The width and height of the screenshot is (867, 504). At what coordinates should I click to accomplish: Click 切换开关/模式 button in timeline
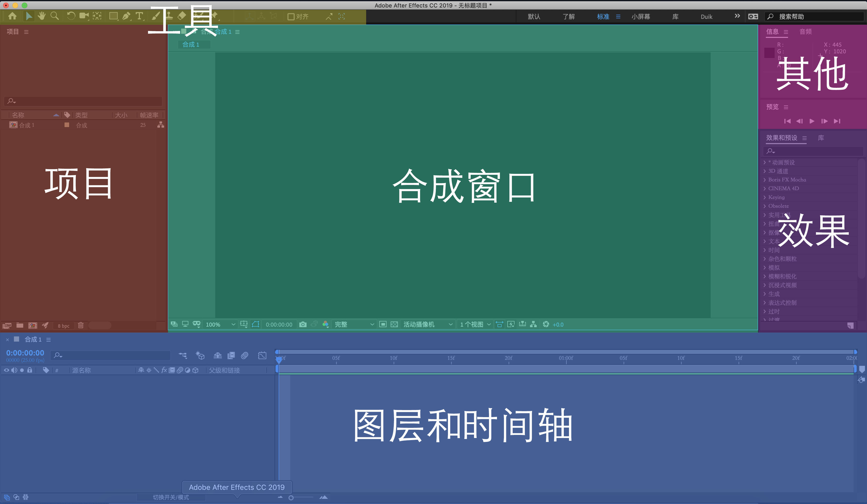(x=171, y=497)
